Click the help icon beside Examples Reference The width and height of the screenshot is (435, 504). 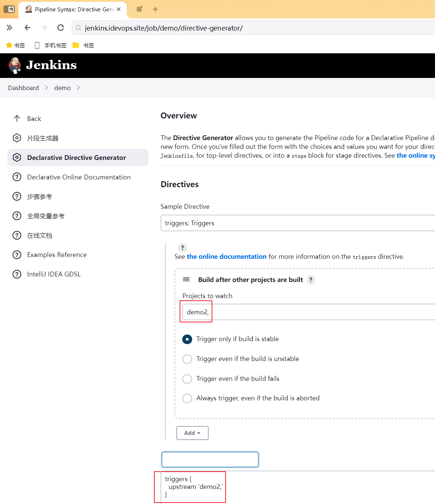tap(17, 255)
